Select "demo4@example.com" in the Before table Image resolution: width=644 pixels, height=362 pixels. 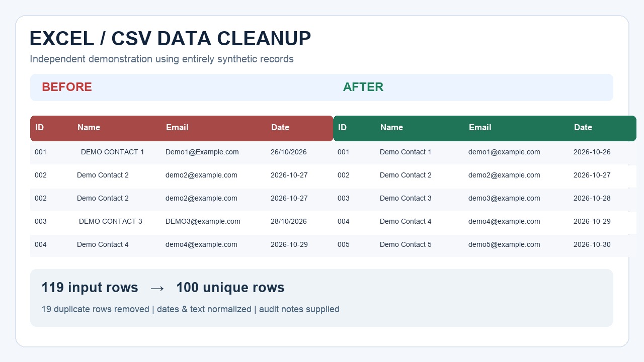pos(201,244)
